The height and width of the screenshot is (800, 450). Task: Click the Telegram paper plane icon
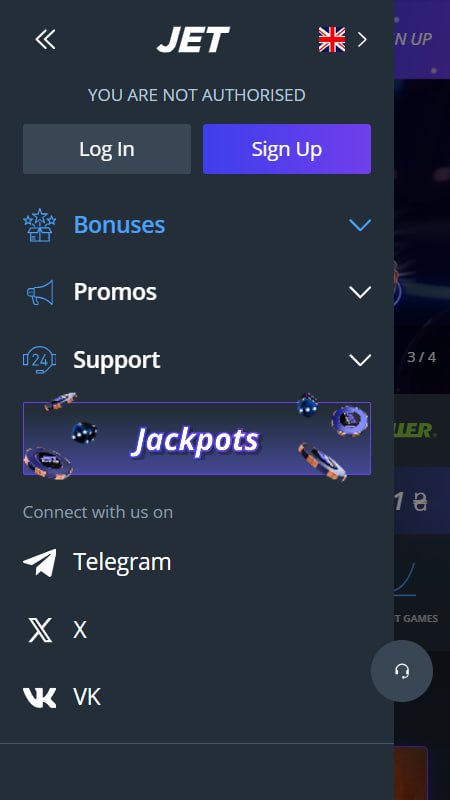[x=39, y=563]
